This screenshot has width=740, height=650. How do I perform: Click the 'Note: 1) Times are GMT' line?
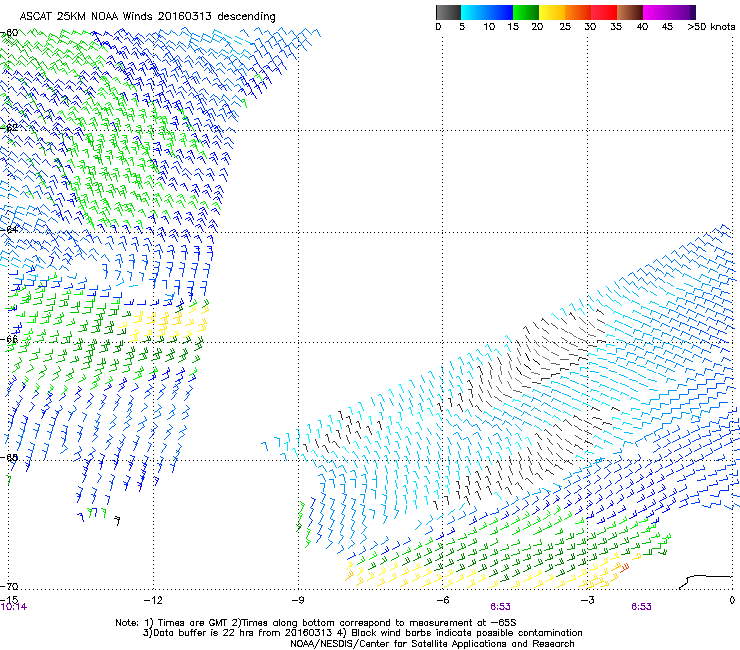pos(315,623)
